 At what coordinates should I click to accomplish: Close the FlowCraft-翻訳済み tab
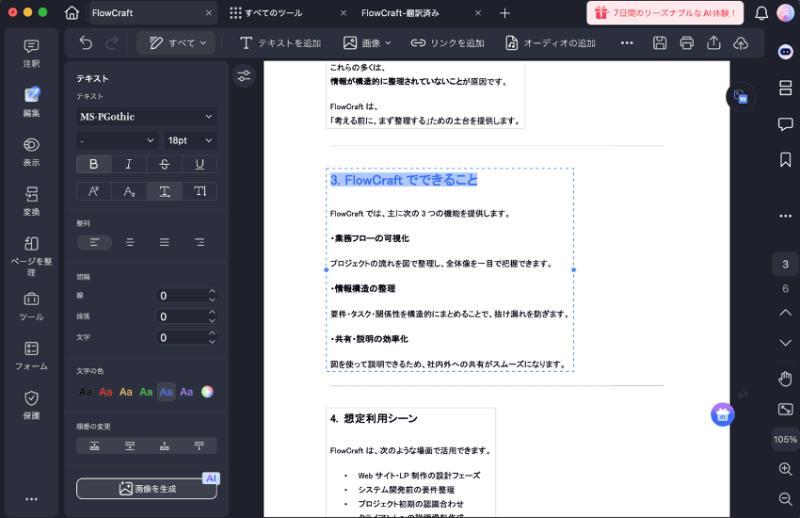[478, 13]
